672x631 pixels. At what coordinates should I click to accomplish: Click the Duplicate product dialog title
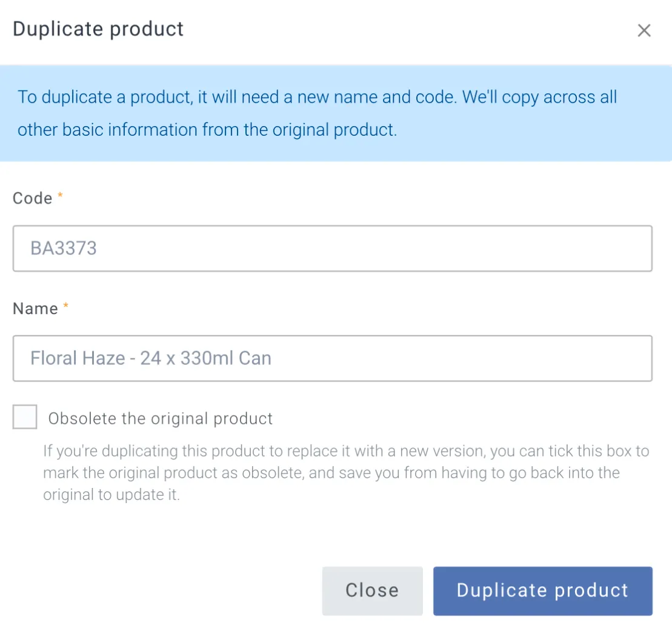(98, 28)
